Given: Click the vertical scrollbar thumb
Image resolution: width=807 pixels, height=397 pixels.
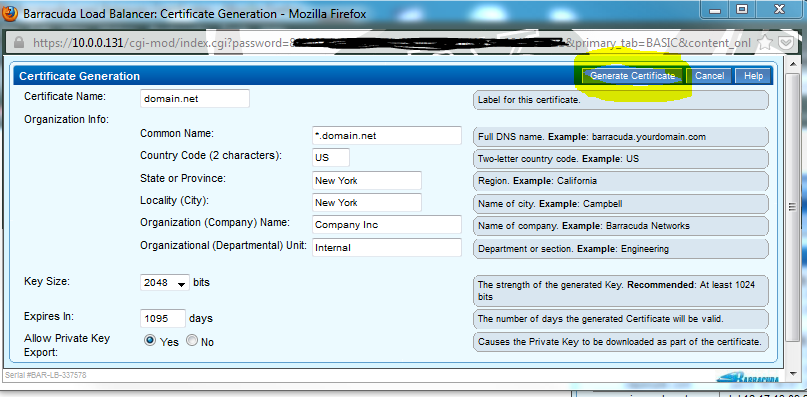Looking at the screenshot, I should [794, 206].
